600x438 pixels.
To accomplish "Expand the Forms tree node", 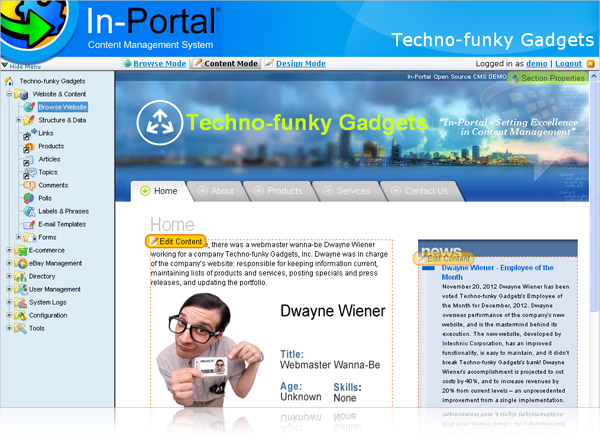I will click(x=18, y=237).
